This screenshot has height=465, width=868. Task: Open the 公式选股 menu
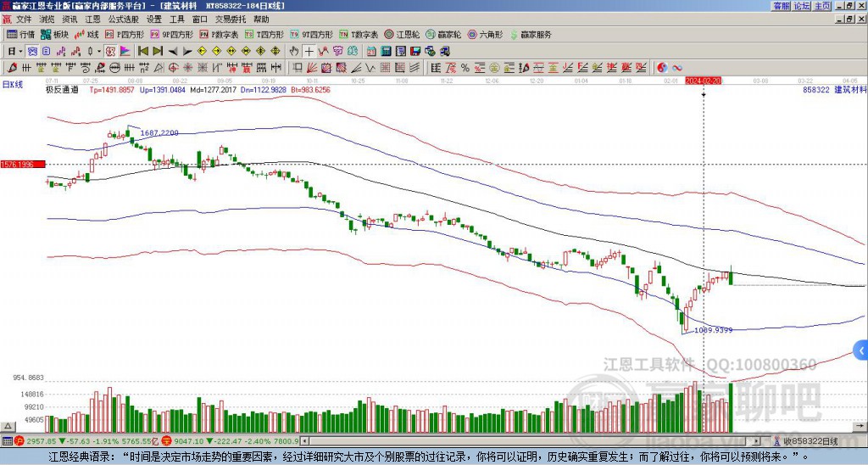click(124, 20)
